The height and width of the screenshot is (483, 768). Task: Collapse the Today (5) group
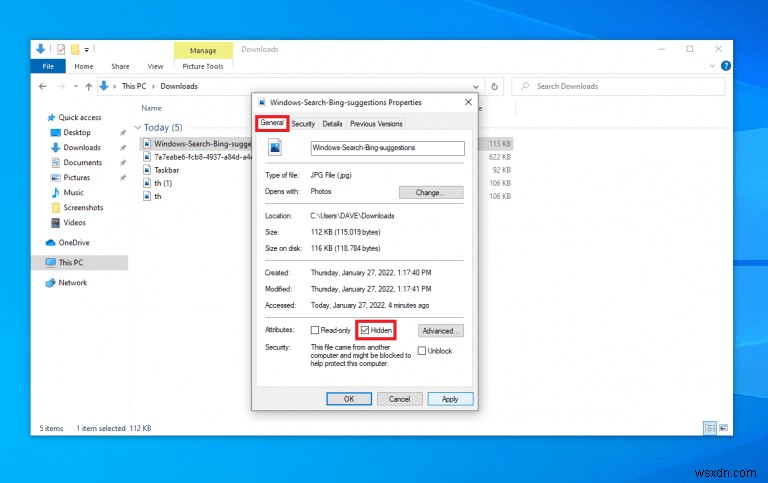tap(138, 127)
